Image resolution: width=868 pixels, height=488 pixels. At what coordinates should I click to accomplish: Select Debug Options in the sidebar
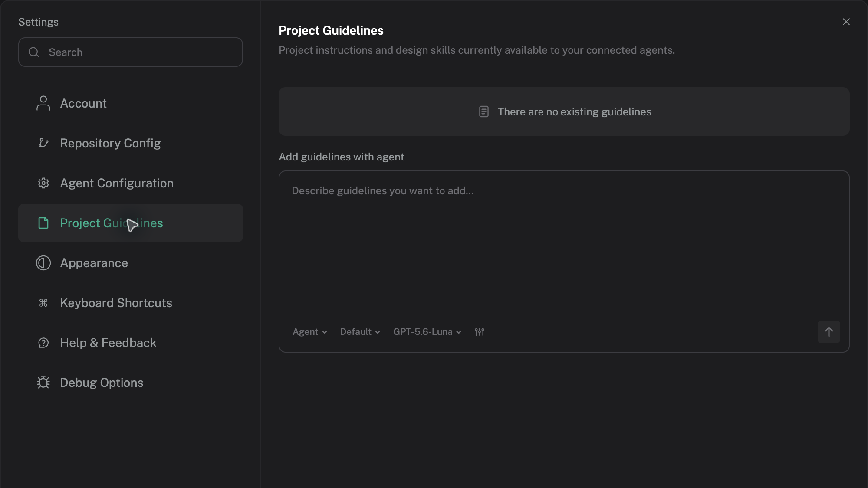coord(131,383)
